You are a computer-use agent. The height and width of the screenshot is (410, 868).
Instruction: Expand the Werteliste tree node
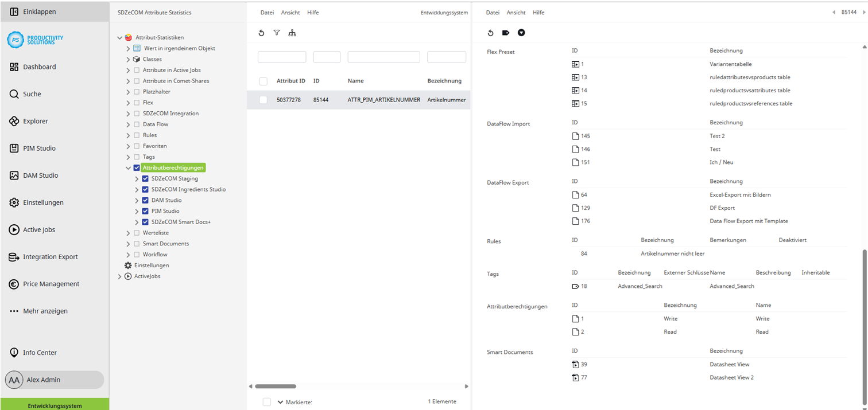pos(127,233)
